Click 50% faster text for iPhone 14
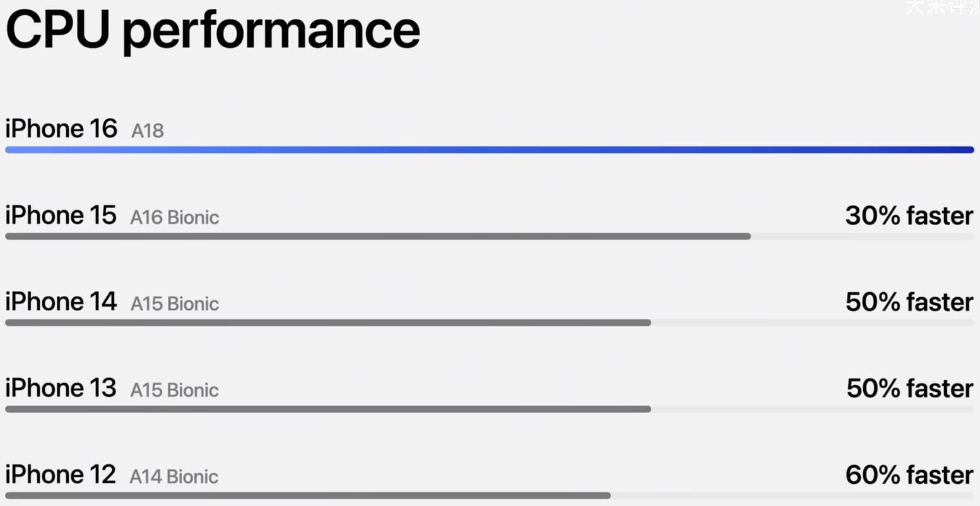Viewport: 980px width, 506px height. click(909, 302)
